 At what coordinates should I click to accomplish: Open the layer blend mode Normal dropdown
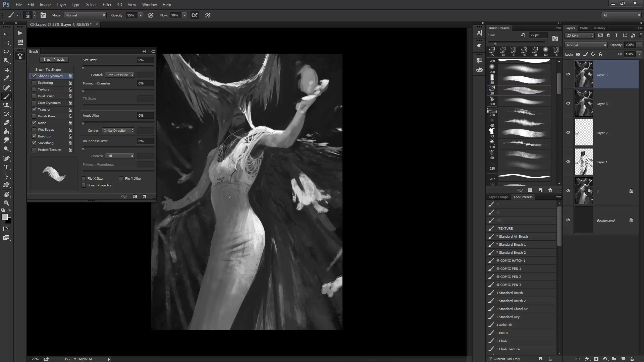point(586,45)
